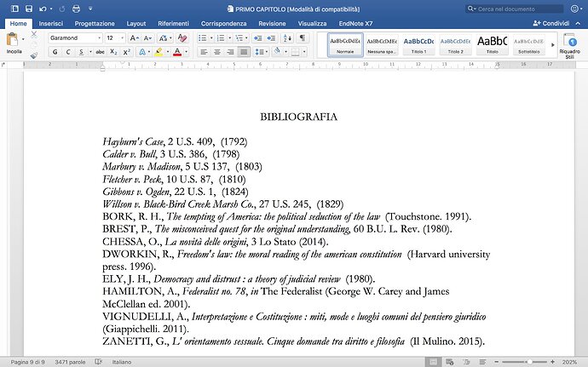
Task: Open EndNote X7 tab
Action: click(355, 23)
